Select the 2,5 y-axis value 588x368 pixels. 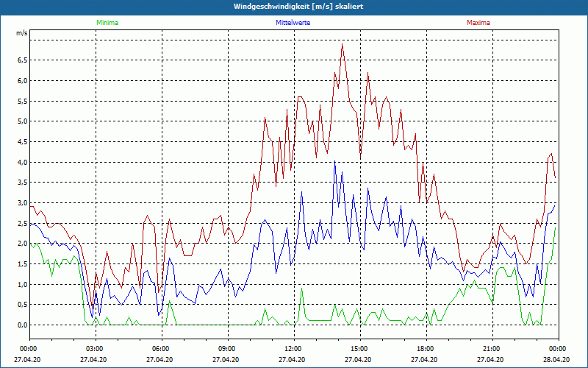[23, 224]
